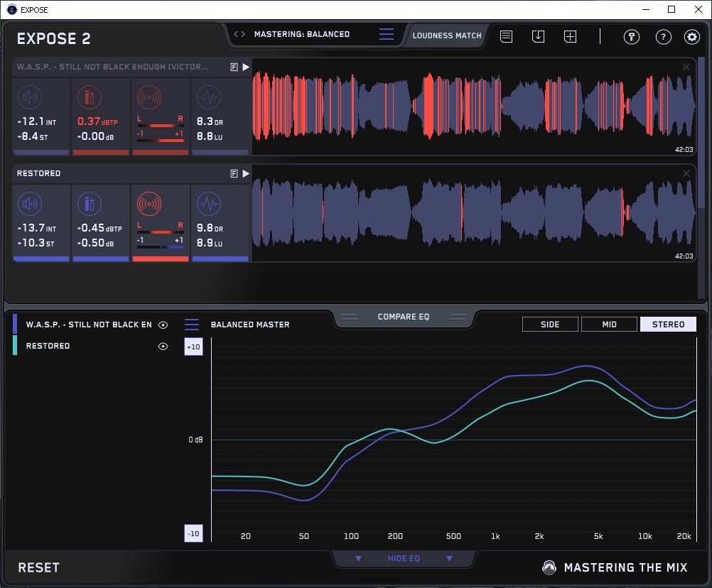The width and height of the screenshot is (712, 588).
Task: Click the notes document icon in header
Action: (x=506, y=37)
